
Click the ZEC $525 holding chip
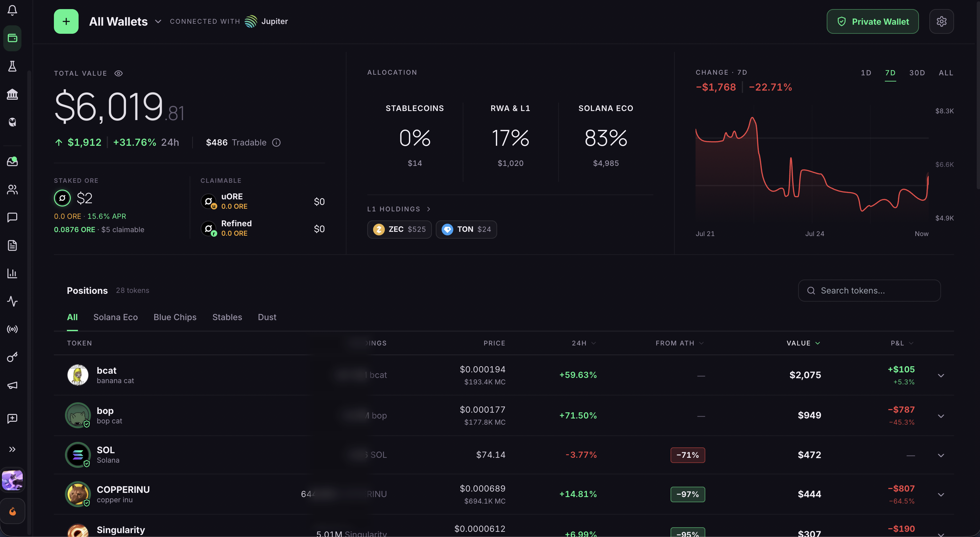[x=399, y=229]
